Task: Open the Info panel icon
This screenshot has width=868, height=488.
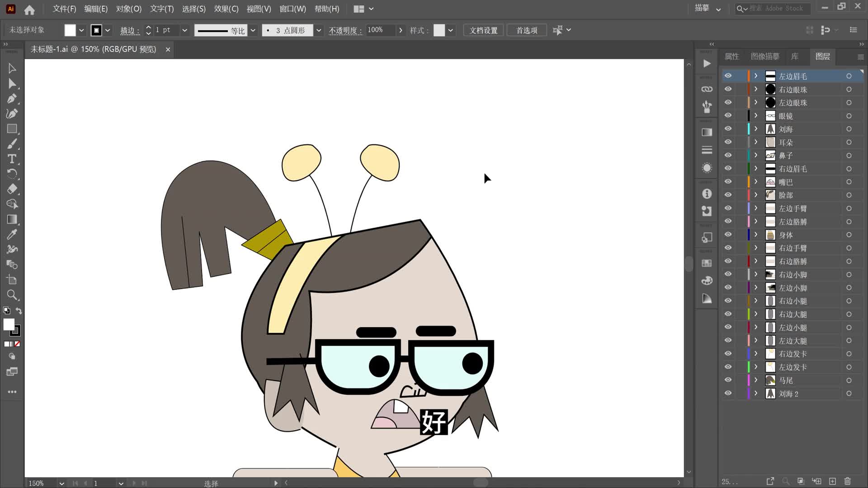Action: tap(707, 194)
